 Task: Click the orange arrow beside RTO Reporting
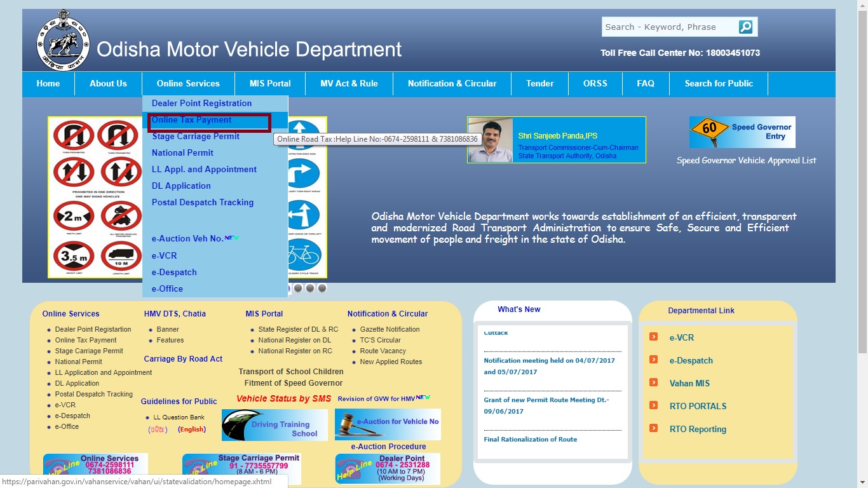pos(654,429)
